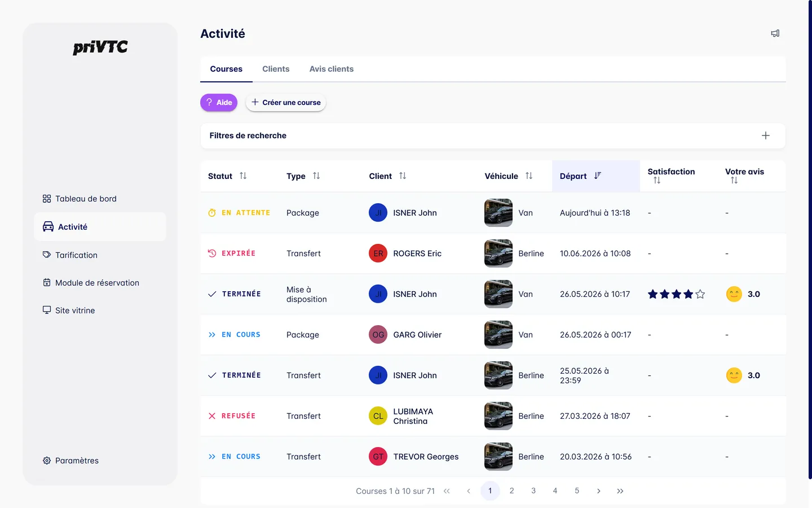
Task: Click 'Filtres de recherche' label
Action: (x=248, y=135)
